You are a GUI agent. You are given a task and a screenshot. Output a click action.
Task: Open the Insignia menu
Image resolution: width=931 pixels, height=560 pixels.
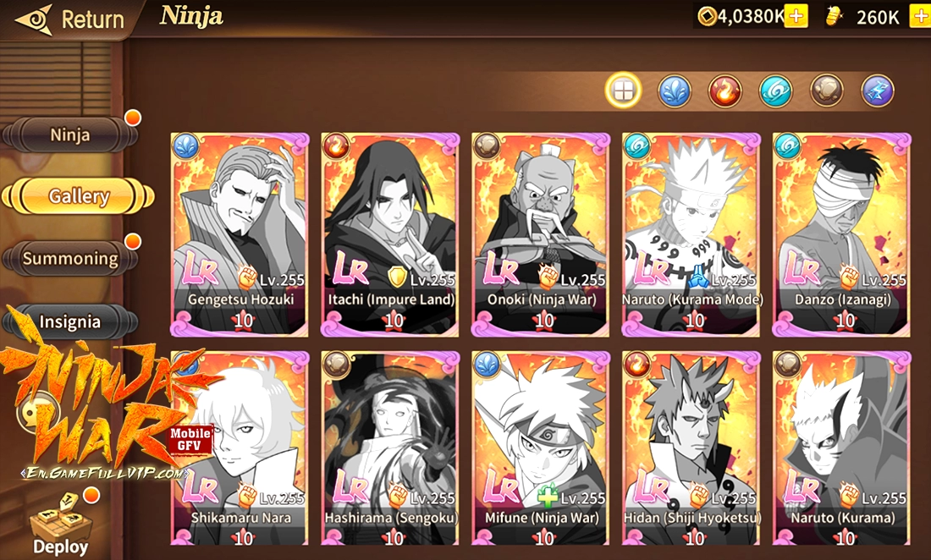click(70, 321)
